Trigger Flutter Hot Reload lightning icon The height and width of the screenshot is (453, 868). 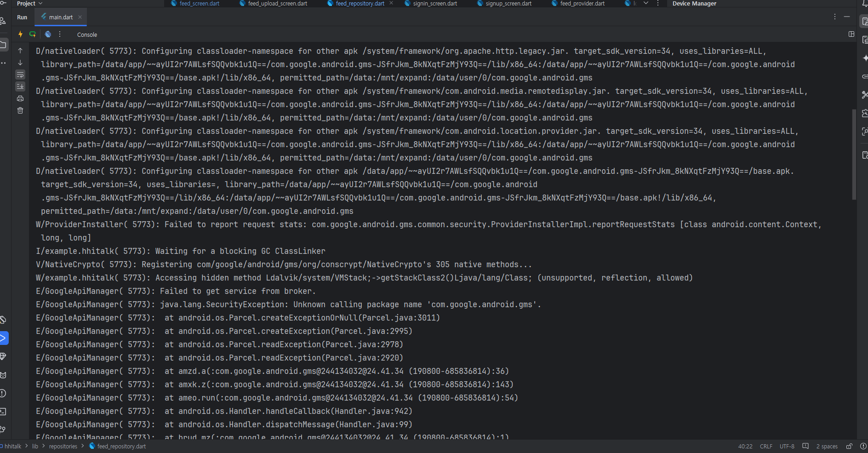(20, 34)
